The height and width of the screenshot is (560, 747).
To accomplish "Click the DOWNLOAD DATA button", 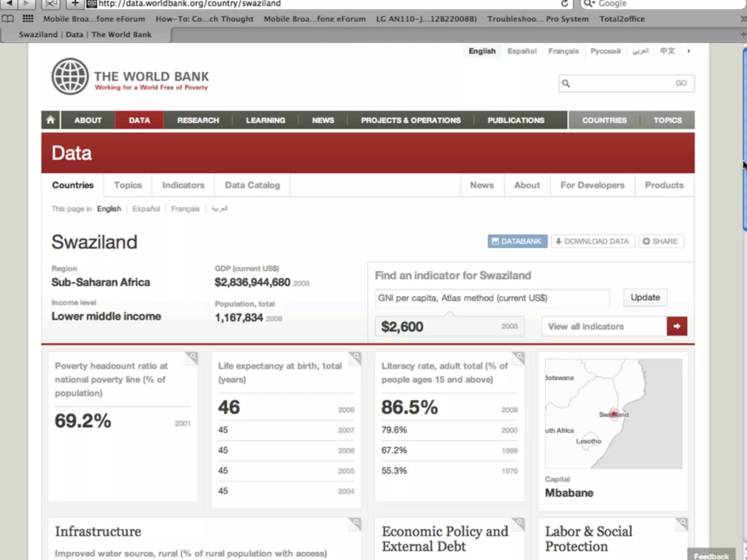I will [x=593, y=241].
